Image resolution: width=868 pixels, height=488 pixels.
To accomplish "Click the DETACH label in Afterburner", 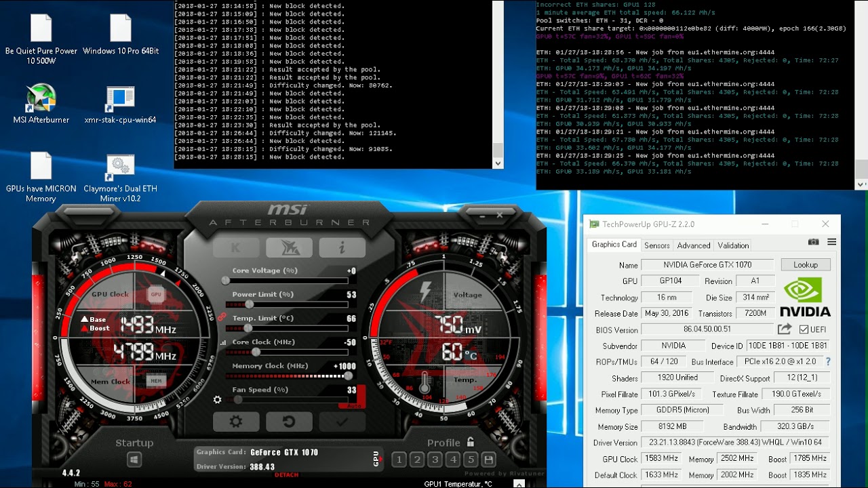I will [x=286, y=474].
